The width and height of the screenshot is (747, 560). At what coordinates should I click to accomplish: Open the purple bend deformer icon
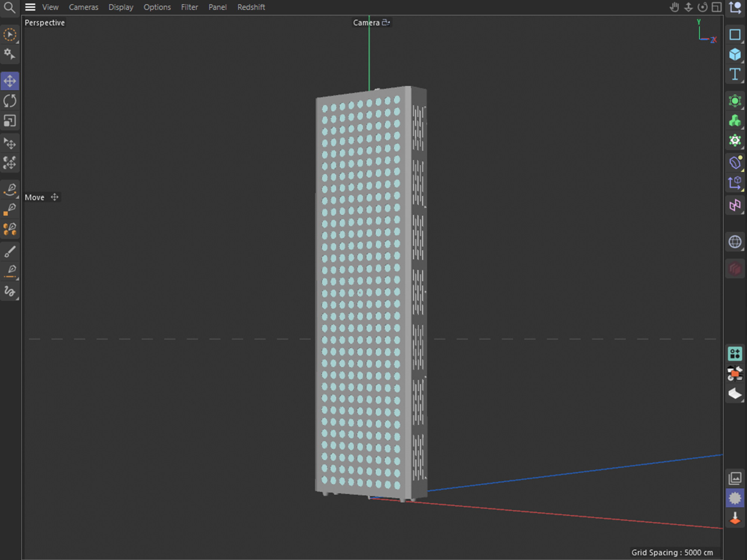[735, 205]
